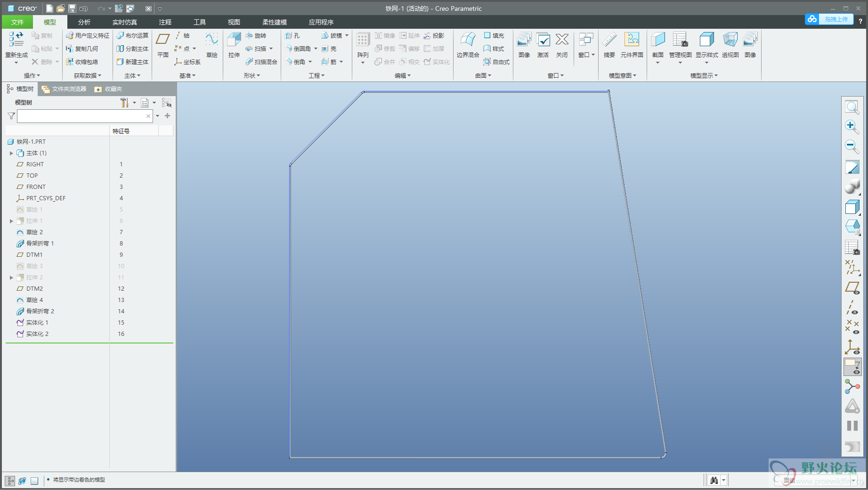Click the 轴 (Axis) datum tool
The width and height of the screenshot is (868, 490).
[182, 35]
